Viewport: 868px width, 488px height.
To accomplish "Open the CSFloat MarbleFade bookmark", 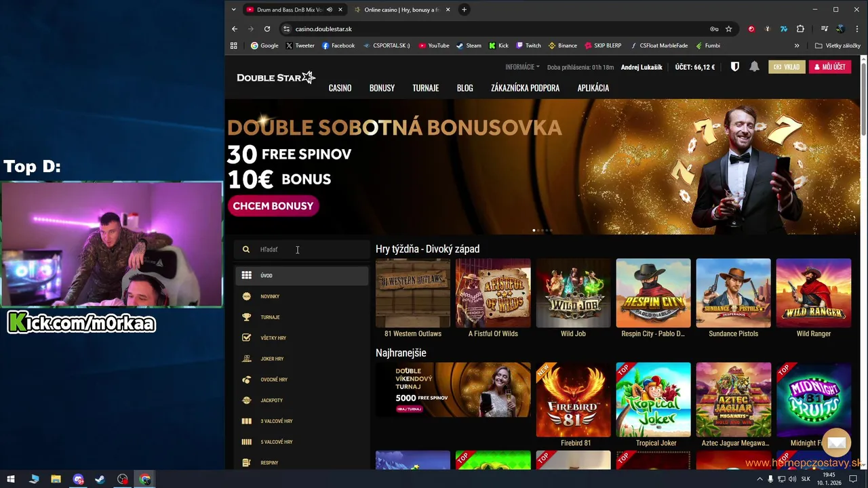I will 658,45.
